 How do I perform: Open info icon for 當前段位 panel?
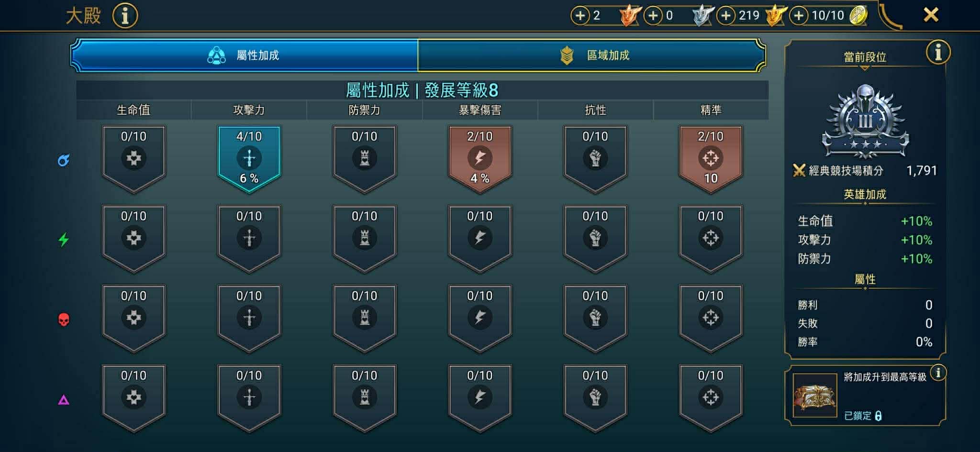pos(938,52)
